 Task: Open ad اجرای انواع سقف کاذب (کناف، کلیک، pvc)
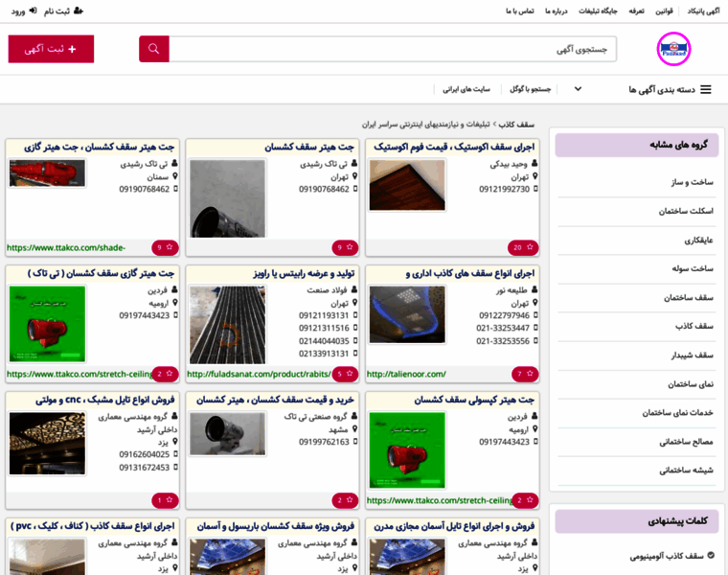92,526
